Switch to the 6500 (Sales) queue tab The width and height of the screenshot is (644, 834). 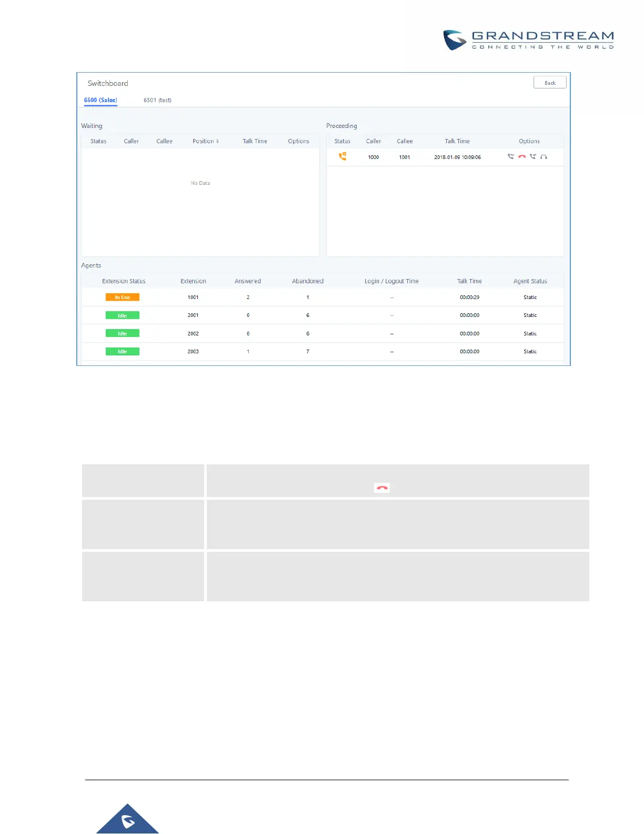[100, 100]
